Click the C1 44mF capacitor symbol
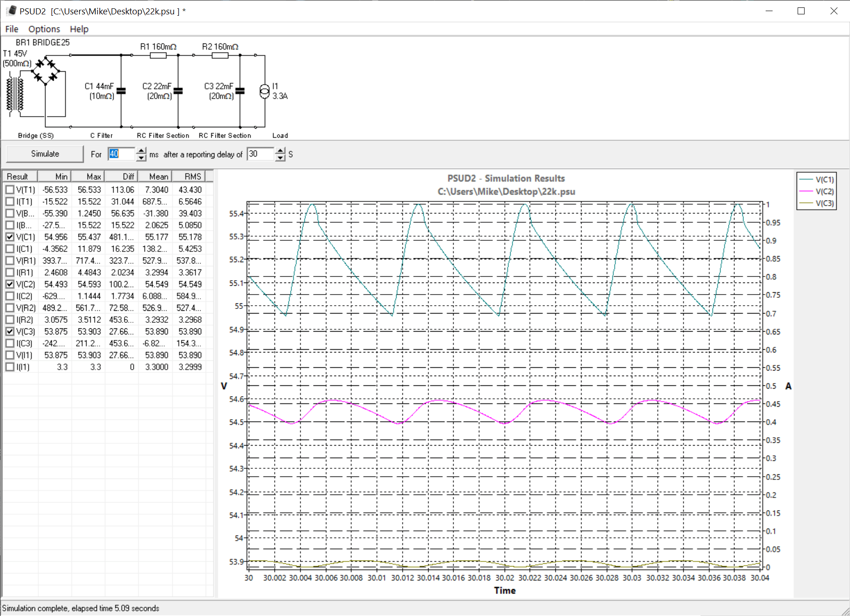Image resolution: width=850 pixels, height=616 pixels. pyautogui.click(x=121, y=91)
